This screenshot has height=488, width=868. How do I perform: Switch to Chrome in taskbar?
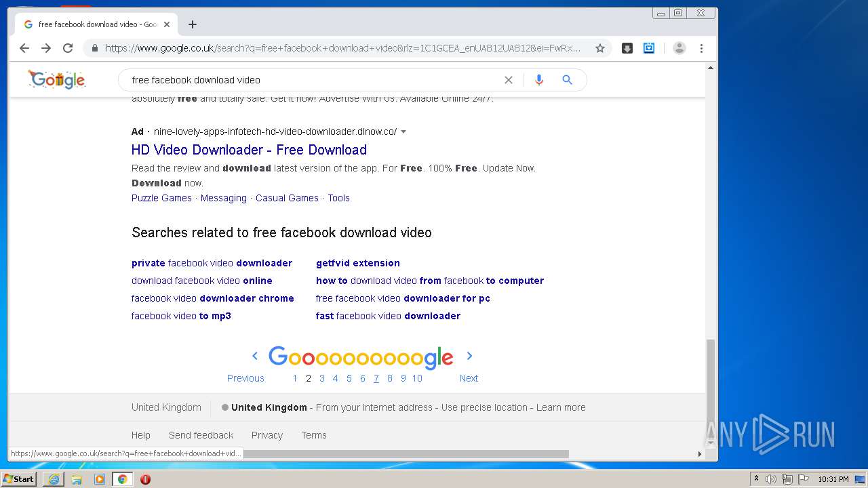(x=123, y=479)
